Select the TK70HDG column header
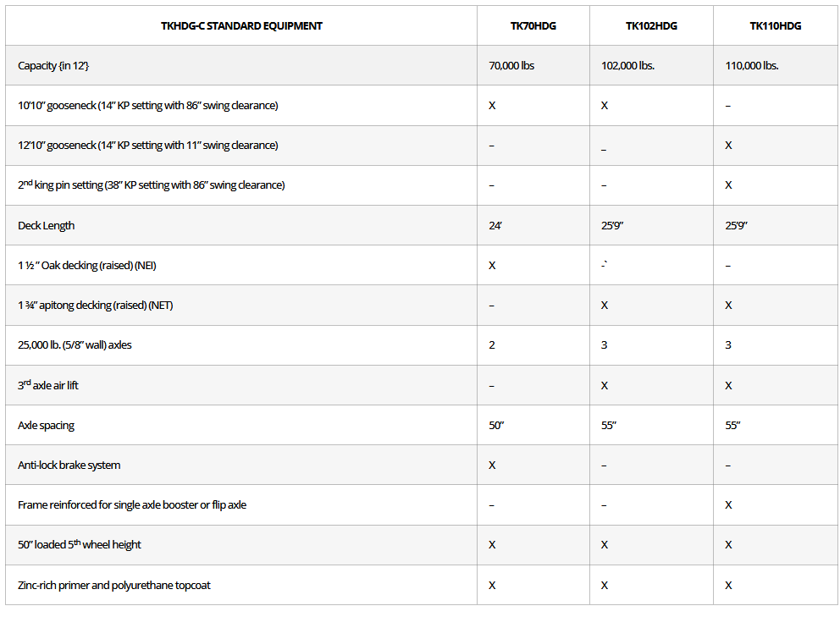Screen dimensions: 840x617 [x=533, y=26]
